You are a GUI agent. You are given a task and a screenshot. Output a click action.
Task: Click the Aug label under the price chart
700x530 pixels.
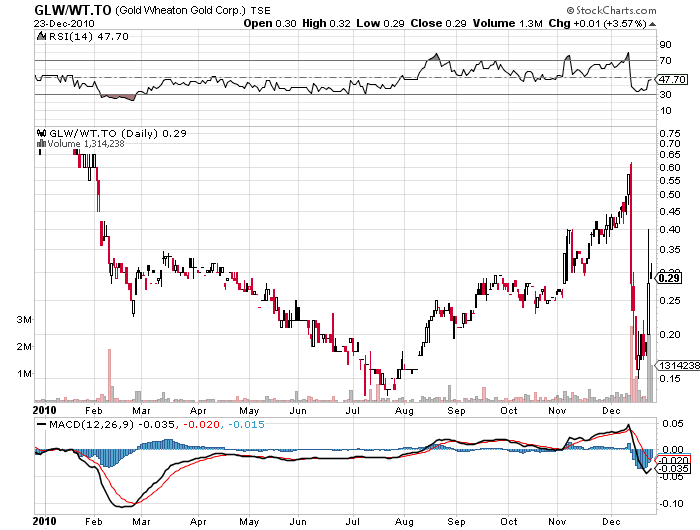pos(404,410)
